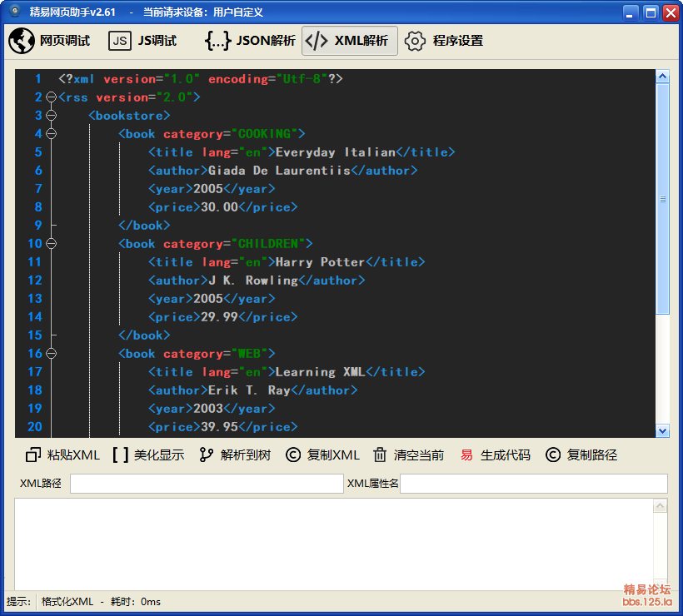Collapse the rss node on line 2
The height and width of the screenshot is (616, 683).
(52, 97)
